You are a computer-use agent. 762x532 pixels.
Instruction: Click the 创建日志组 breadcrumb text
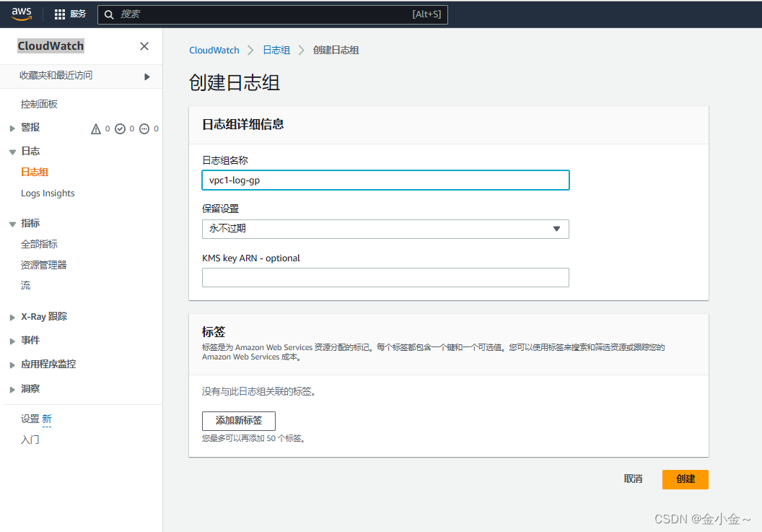(x=336, y=50)
